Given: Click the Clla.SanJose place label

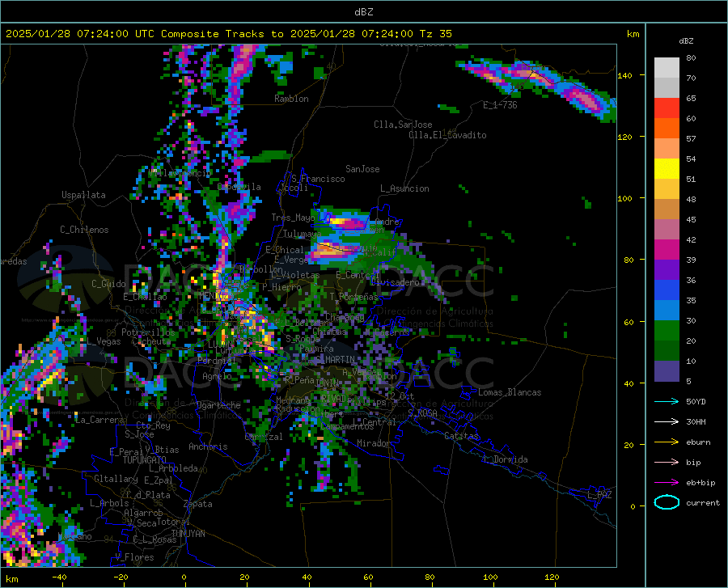Looking at the screenshot, I should point(403,125).
